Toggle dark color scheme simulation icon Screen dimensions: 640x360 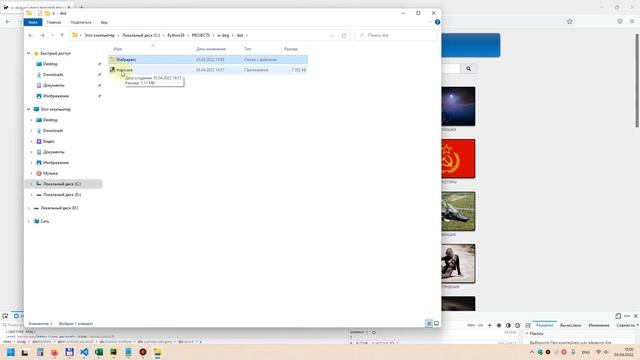click(508, 325)
